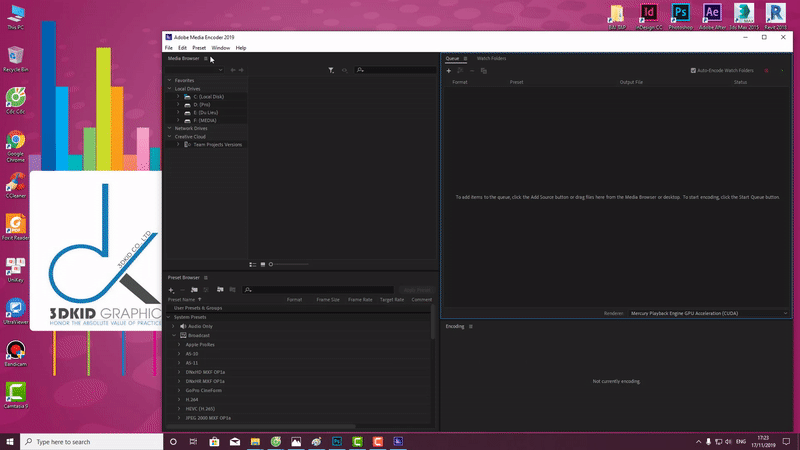Open the Edit menu

point(182,48)
